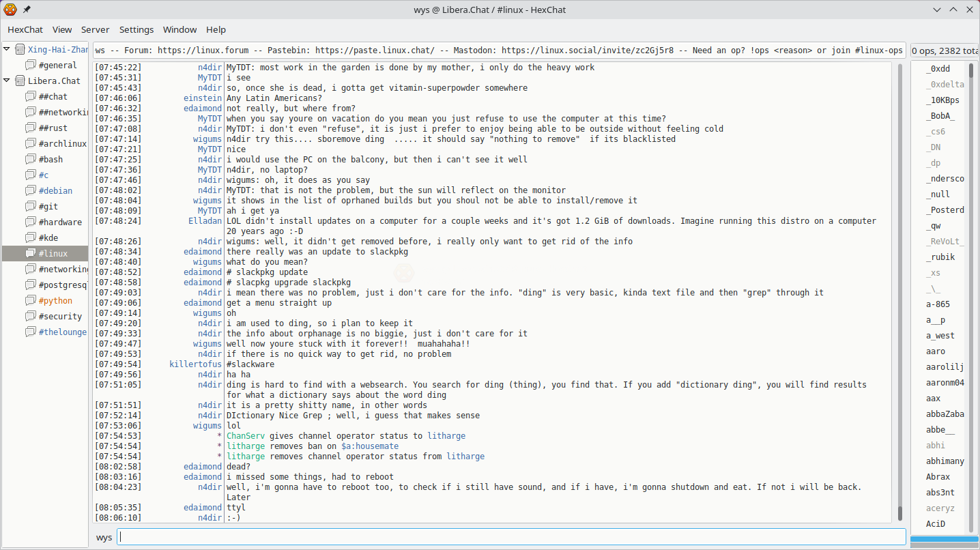The width and height of the screenshot is (980, 550).
Task: Collapse the Xing-Hai-Zhan server tree
Action: tap(7, 49)
